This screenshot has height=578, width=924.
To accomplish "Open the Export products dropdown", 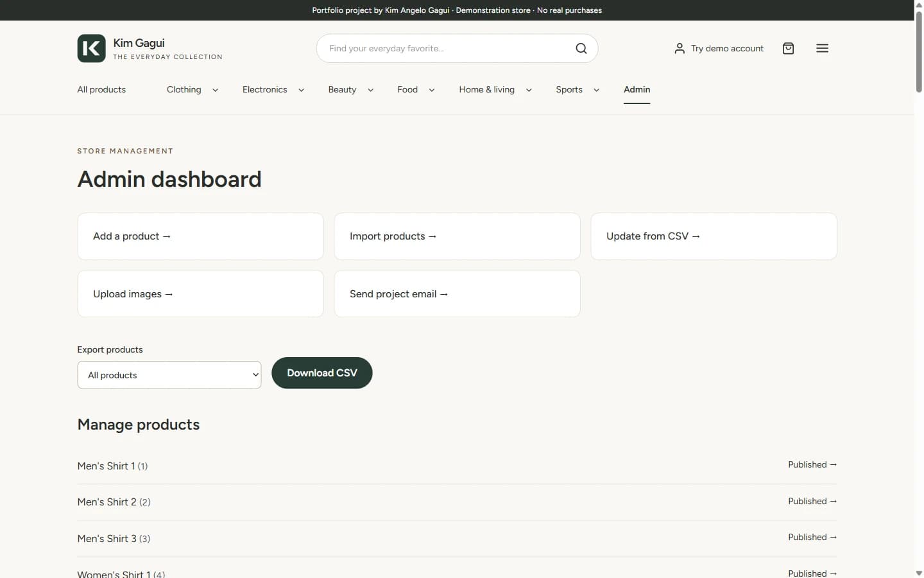I will click(x=169, y=375).
